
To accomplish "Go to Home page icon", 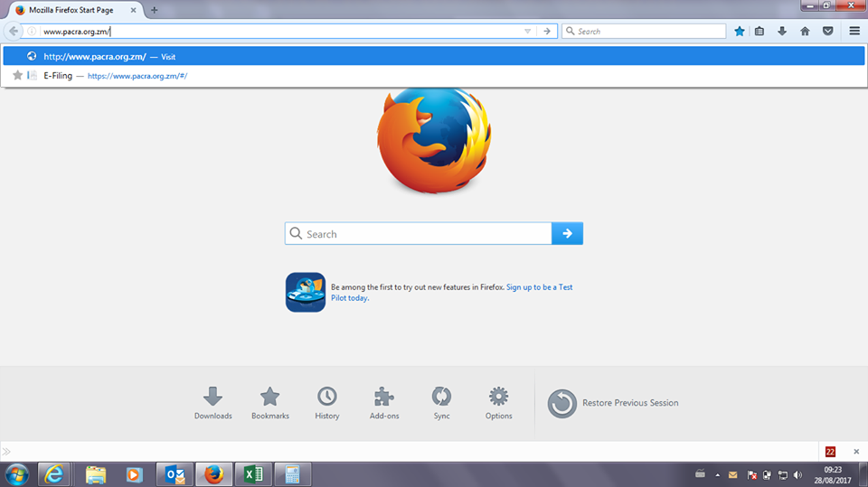I will pos(805,32).
